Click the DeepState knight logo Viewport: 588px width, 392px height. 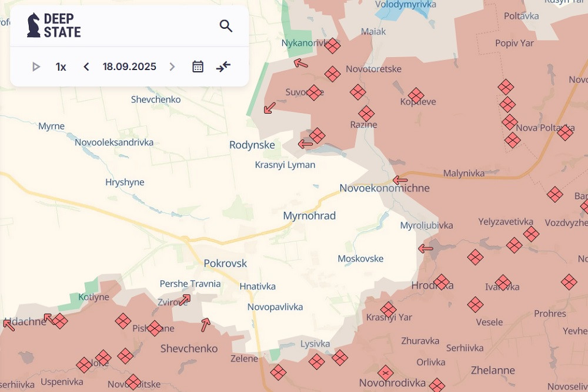(x=32, y=25)
